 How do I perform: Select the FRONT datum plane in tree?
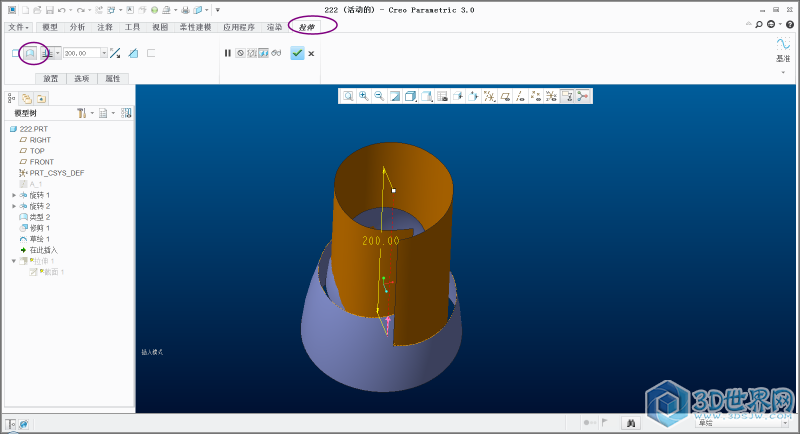point(41,162)
